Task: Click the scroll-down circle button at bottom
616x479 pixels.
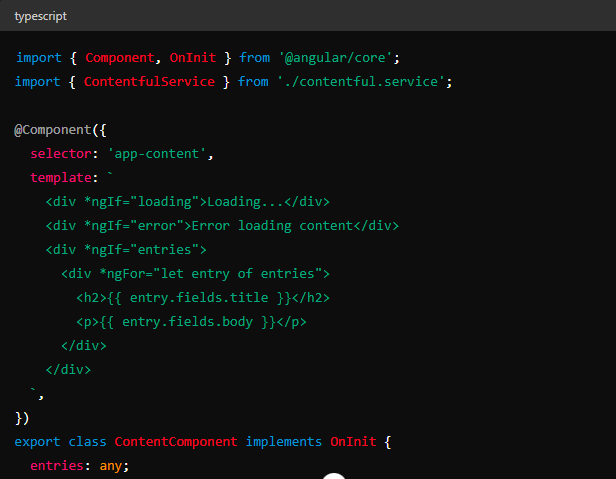Action: point(334,476)
